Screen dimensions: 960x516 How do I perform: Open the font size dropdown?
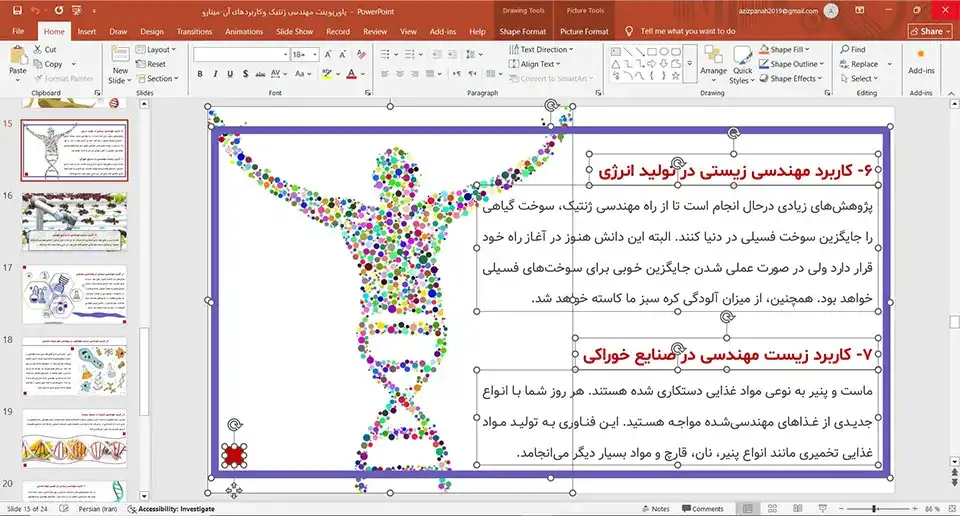tap(315, 54)
